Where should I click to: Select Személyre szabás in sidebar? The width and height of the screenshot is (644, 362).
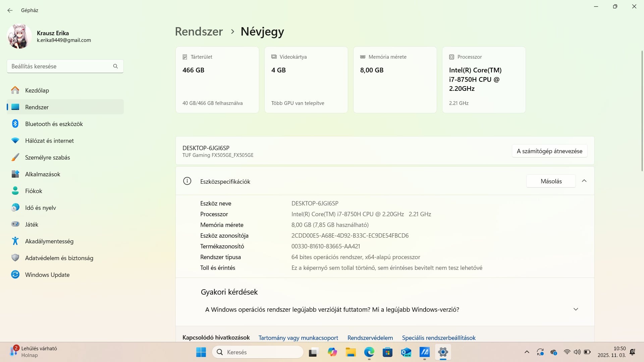47,158
